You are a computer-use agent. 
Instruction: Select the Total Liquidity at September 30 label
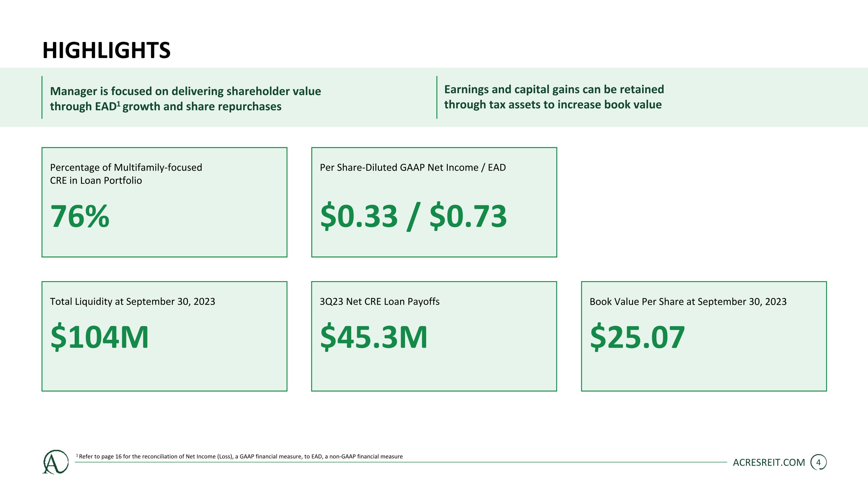[x=133, y=301]
